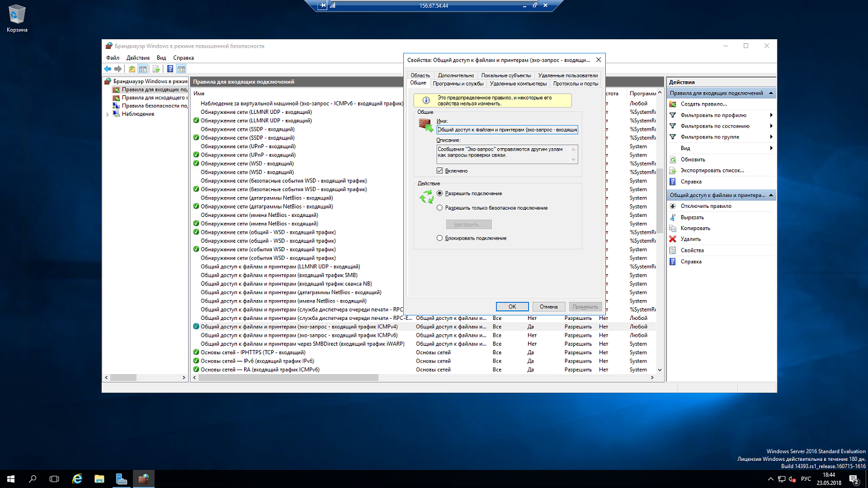
Task: Select Allow only secure connection option
Action: (440, 208)
